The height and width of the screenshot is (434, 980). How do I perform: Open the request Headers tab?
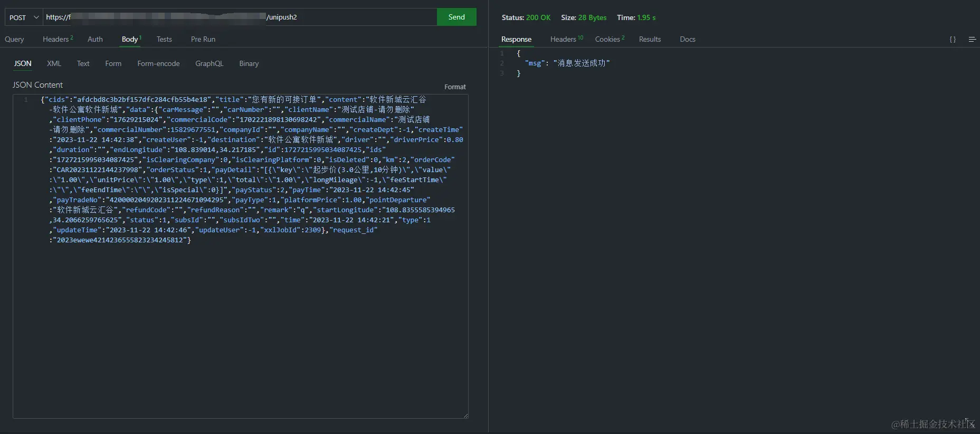point(58,39)
